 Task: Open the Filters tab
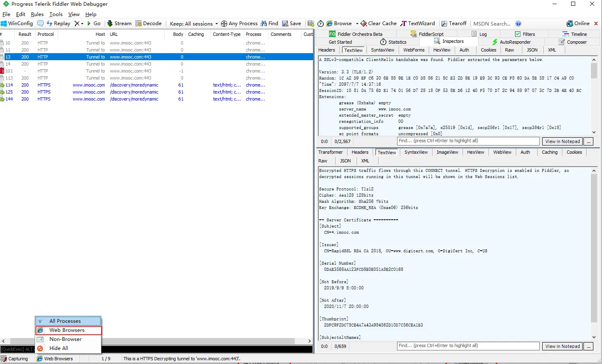[525, 34]
